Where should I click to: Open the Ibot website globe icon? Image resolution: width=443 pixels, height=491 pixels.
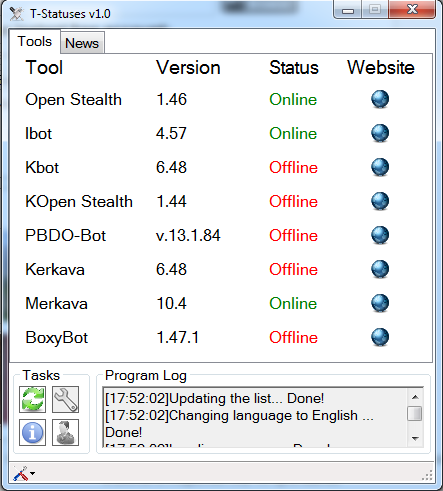380,133
